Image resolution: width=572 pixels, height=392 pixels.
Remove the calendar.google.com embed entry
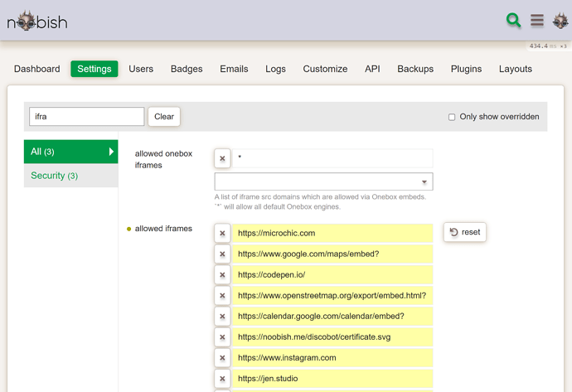[x=222, y=316]
